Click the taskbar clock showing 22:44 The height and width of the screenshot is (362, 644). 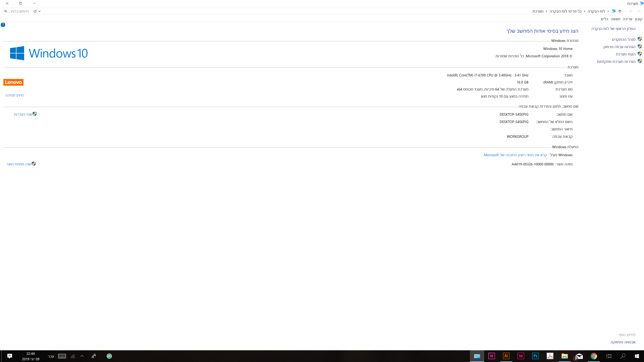31,356
